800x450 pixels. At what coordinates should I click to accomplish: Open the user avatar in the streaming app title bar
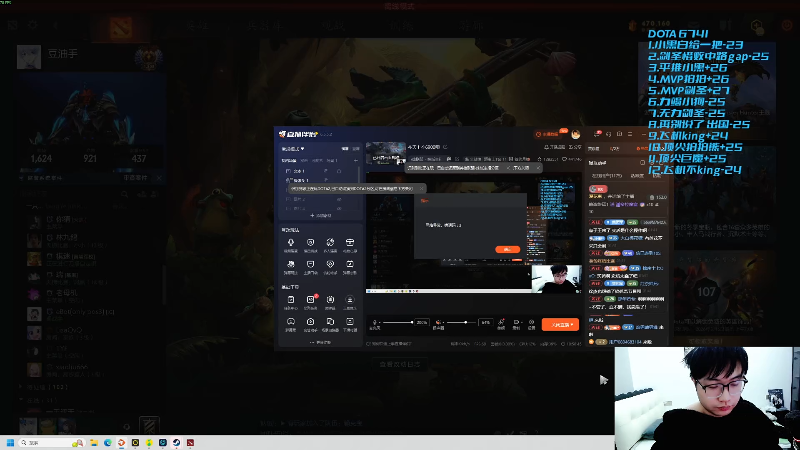(576, 134)
